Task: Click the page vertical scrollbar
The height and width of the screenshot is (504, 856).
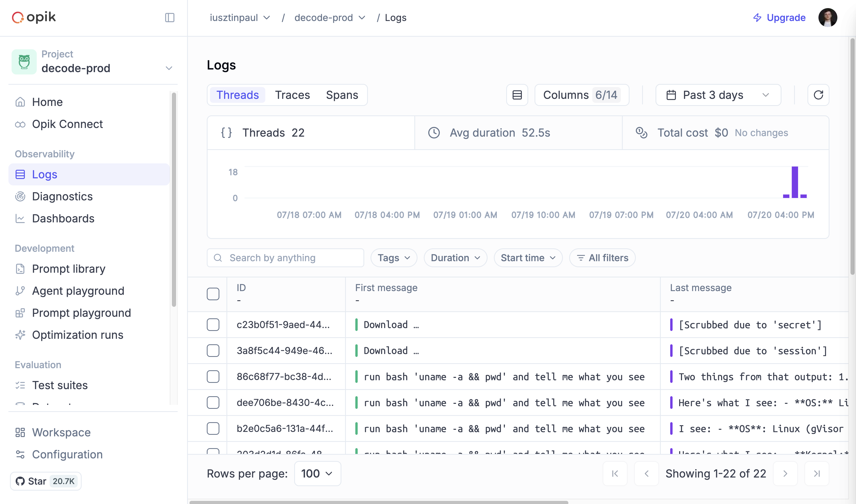Action: (x=852, y=156)
